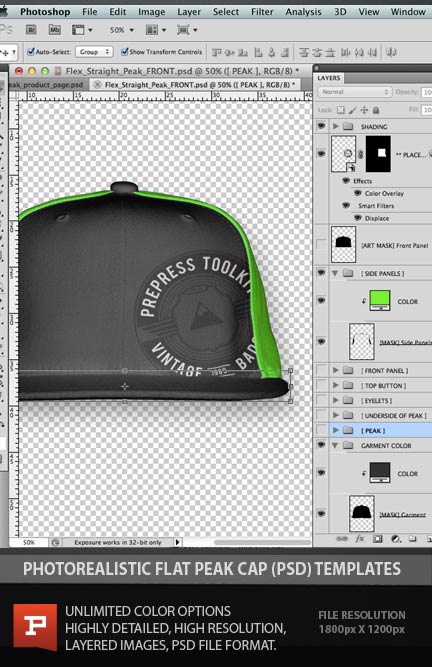
Task: Select the LAYERS panel tab
Action: (329, 78)
